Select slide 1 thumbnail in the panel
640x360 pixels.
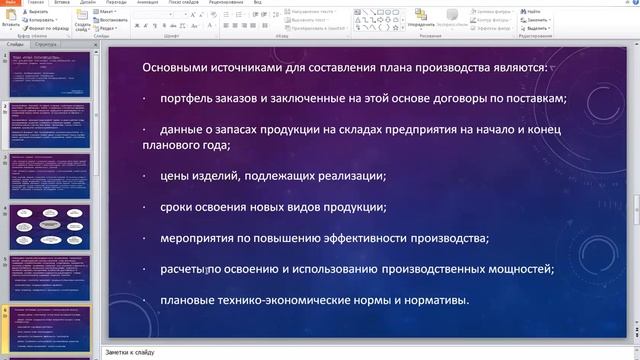tap(50, 74)
